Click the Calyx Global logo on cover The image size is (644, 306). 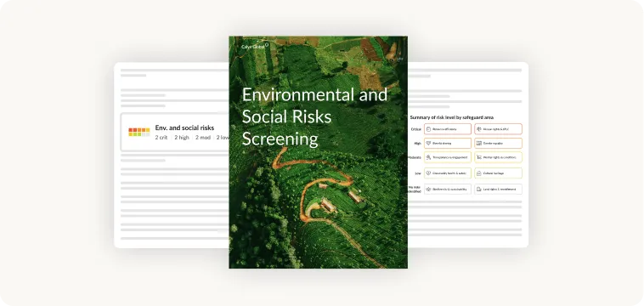pyautogui.click(x=255, y=47)
